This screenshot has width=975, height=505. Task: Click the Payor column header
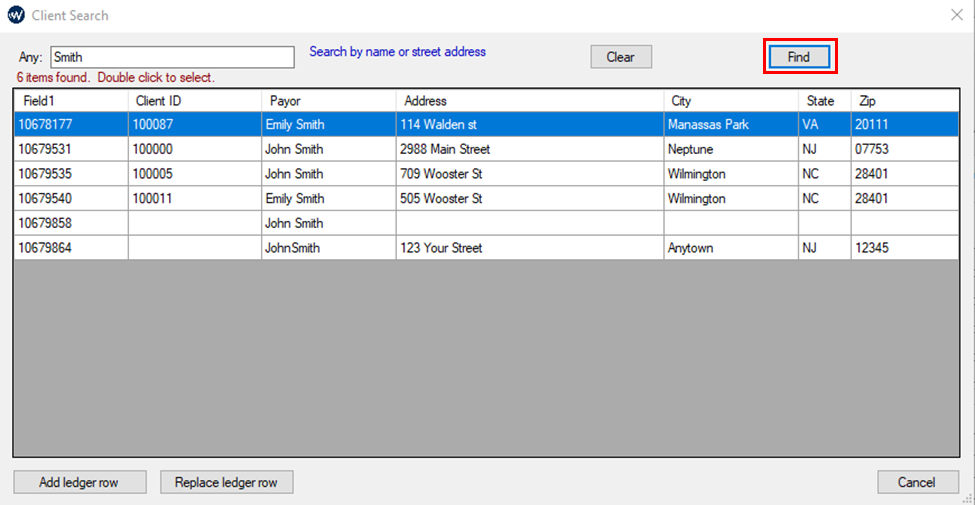click(328, 101)
